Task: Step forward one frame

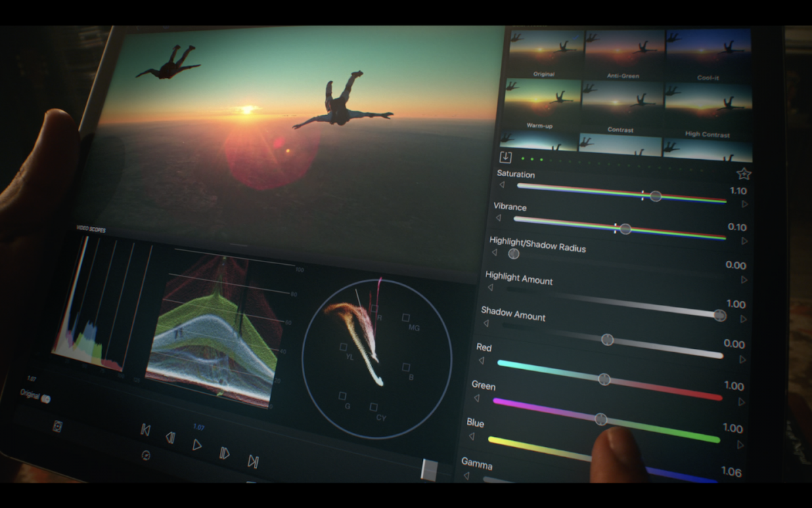Action: (225, 453)
